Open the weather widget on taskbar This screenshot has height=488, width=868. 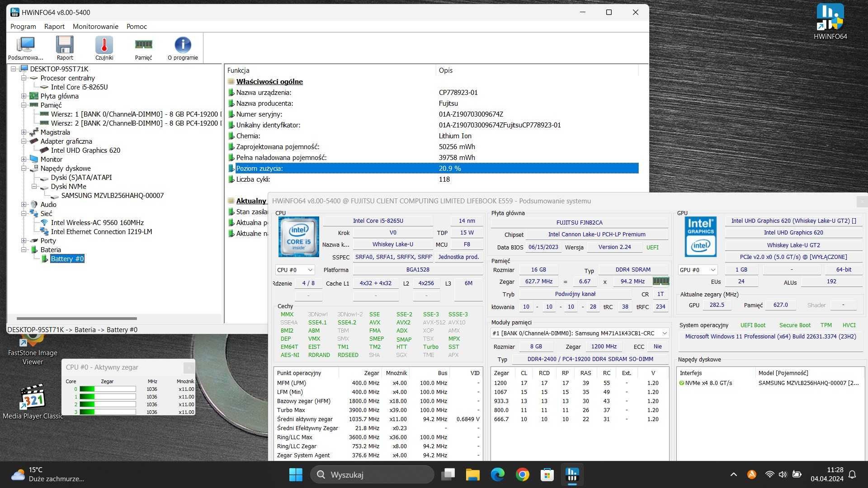pos(47,474)
